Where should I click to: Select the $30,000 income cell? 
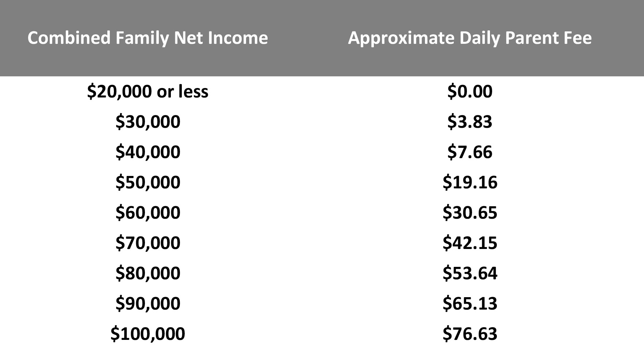click(x=148, y=122)
